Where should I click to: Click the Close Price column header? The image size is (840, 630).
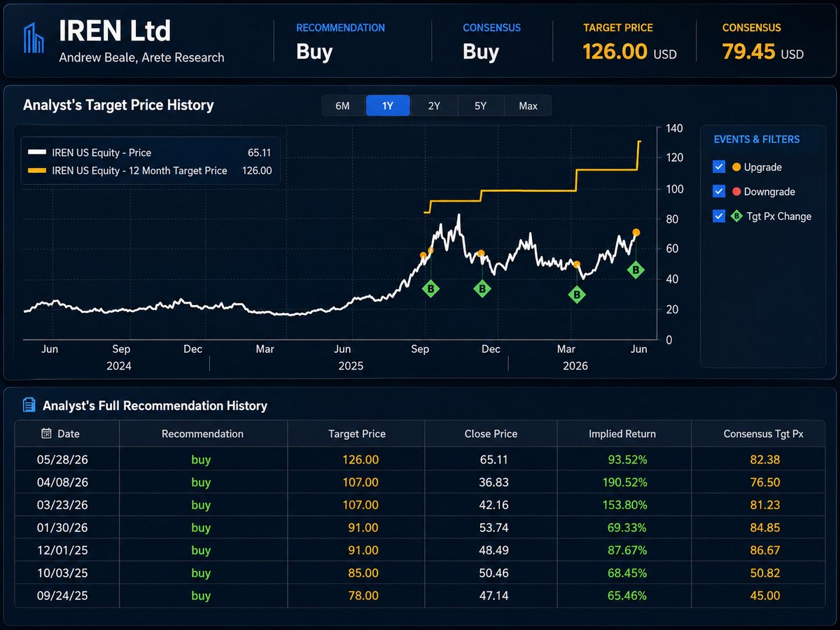click(x=491, y=434)
